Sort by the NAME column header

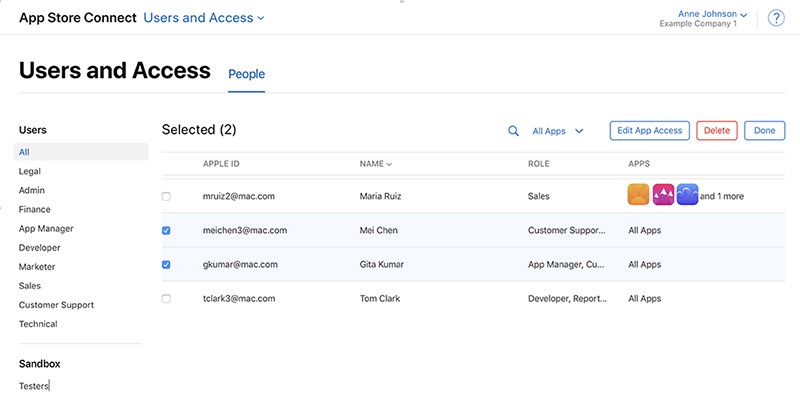[x=376, y=164]
